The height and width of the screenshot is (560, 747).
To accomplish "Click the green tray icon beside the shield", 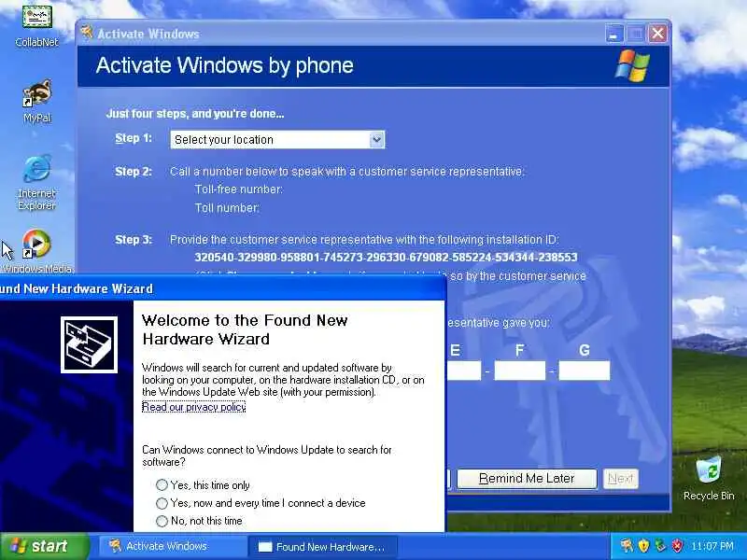I will (660, 546).
